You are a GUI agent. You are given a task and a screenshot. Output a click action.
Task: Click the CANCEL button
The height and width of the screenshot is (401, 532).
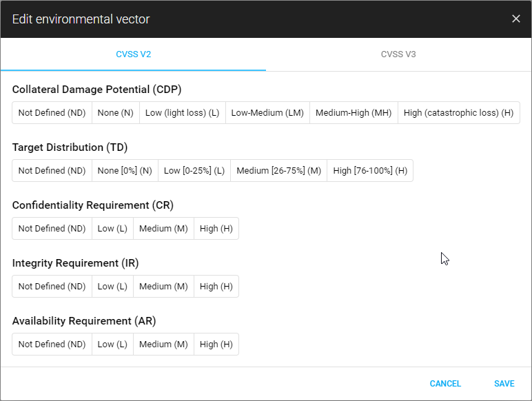445,384
